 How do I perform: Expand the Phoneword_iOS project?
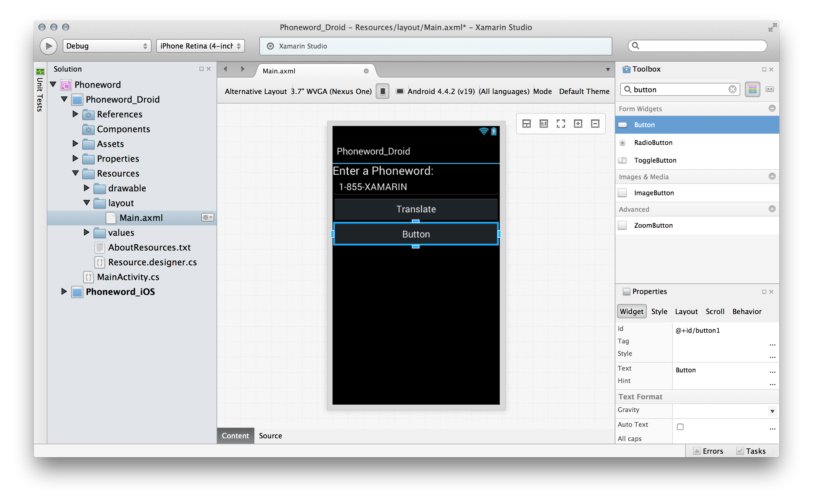64,292
